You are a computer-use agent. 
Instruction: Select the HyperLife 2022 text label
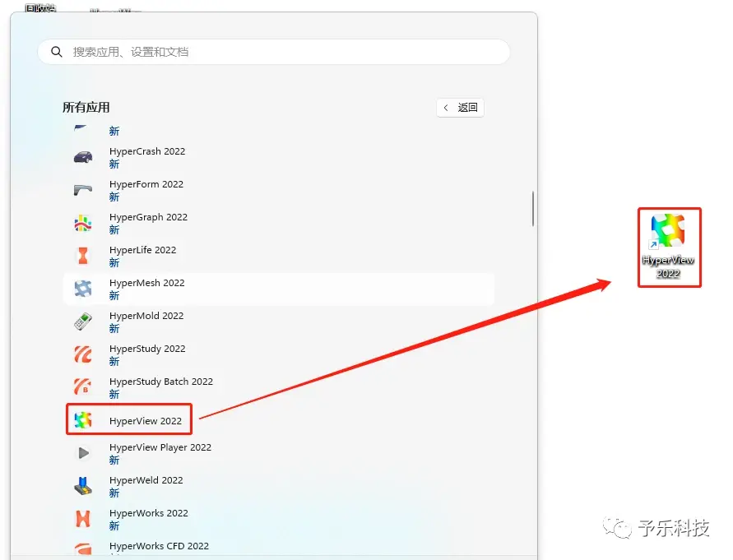pyautogui.click(x=142, y=250)
